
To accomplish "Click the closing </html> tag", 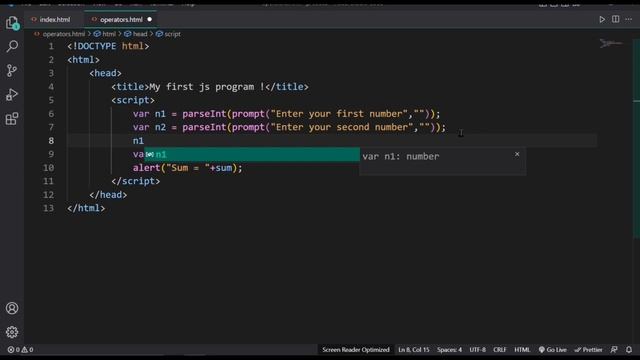I will 86,208.
